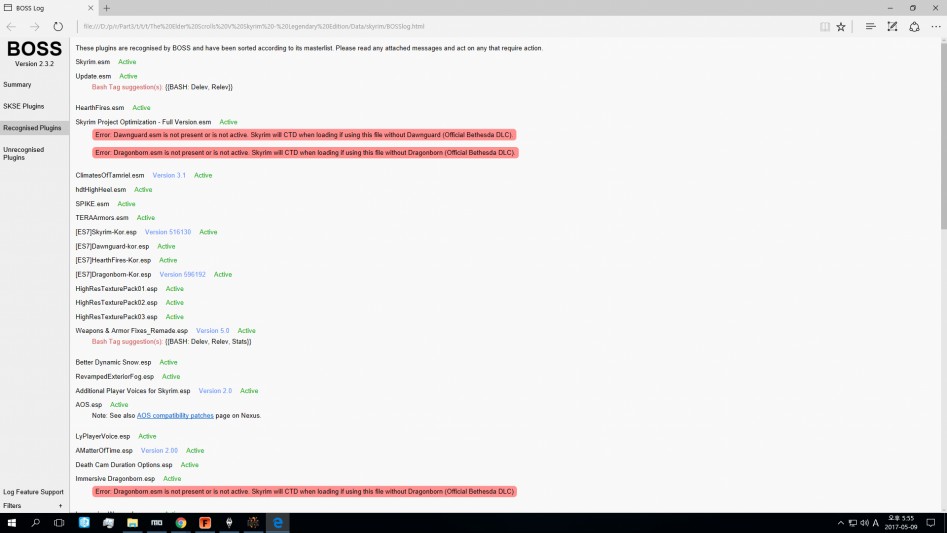This screenshot has height=533, width=947.
Task: Click the TERAArmors.esm plugin name
Action: click(102, 217)
